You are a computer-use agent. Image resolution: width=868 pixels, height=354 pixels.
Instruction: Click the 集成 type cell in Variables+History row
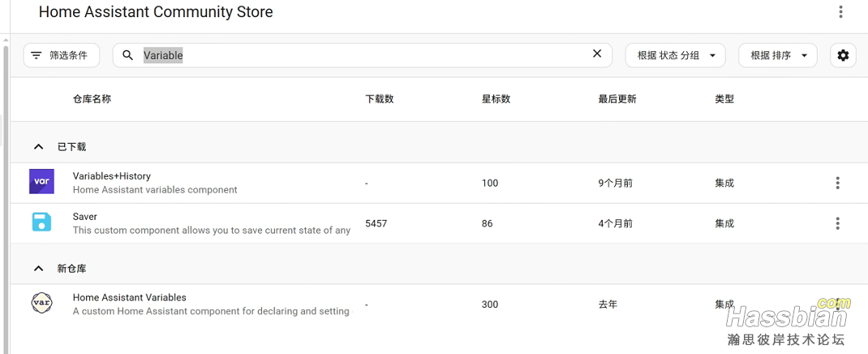click(x=724, y=183)
